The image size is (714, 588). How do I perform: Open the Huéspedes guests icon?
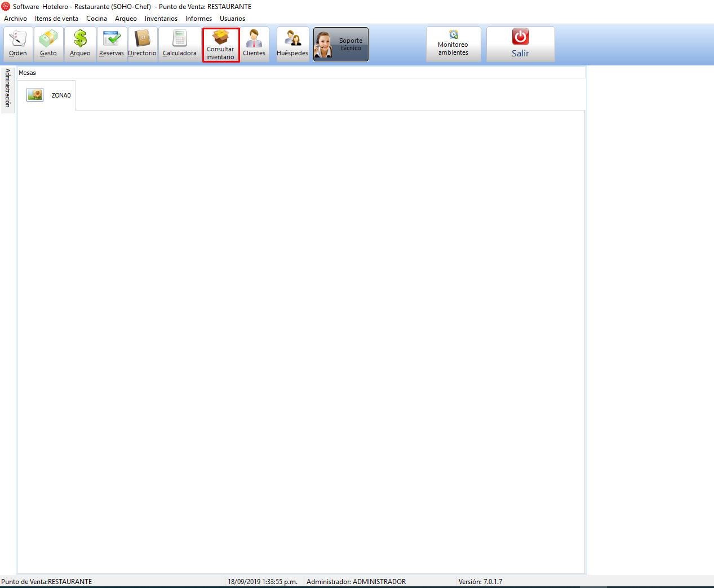[292, 44]
